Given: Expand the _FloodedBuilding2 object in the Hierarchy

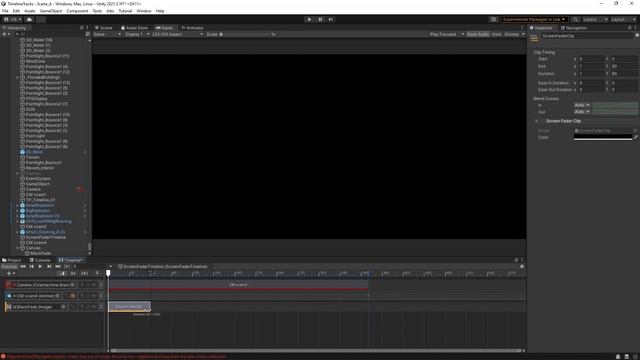Looking at the screenshot, I should pyautogui.click(x=18, y=77).
